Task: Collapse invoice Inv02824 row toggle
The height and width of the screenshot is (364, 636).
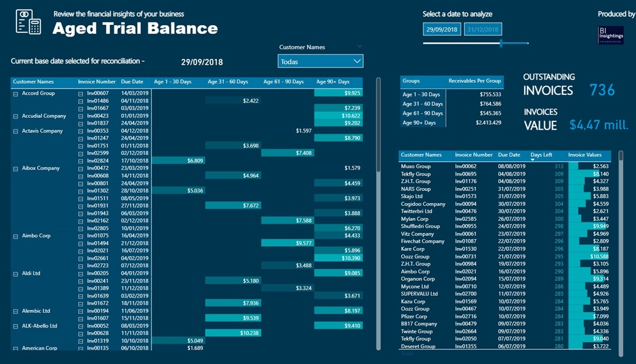Action: click(x=81, y=161)
